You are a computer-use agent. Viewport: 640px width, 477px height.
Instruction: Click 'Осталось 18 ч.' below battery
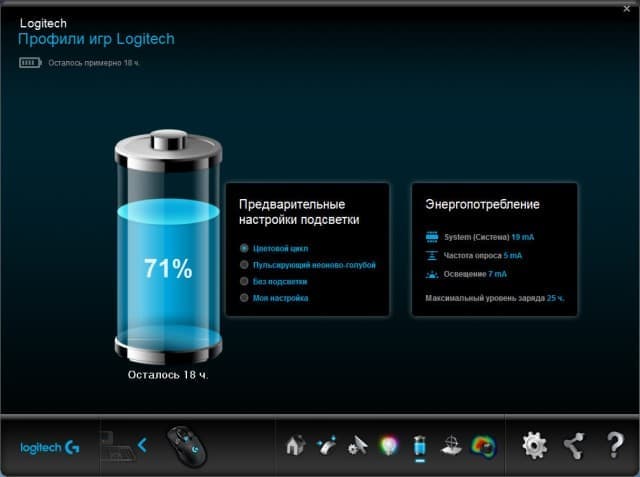pyautogui.click(x=168, y=375)
